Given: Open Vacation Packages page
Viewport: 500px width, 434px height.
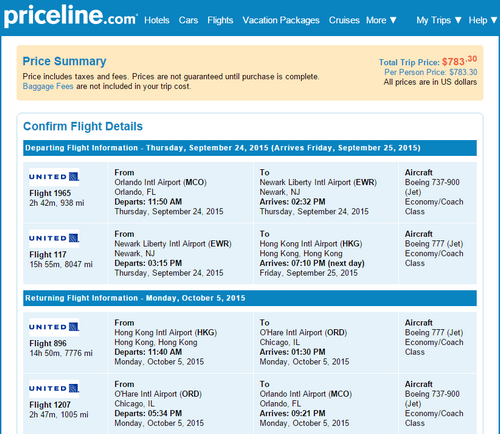Looking at the screenshot, I should pos(281,20).
